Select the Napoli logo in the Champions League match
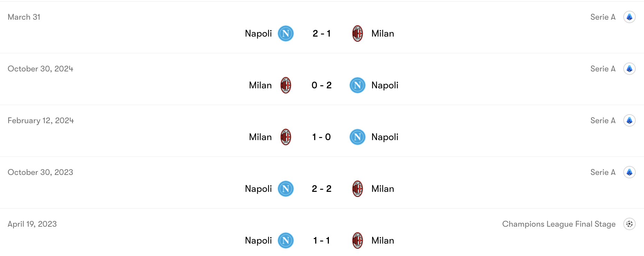 tap(286, 240)
